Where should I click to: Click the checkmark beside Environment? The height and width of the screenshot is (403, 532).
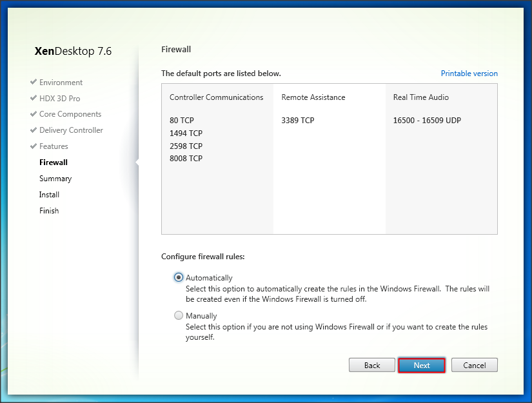(33, 83)
